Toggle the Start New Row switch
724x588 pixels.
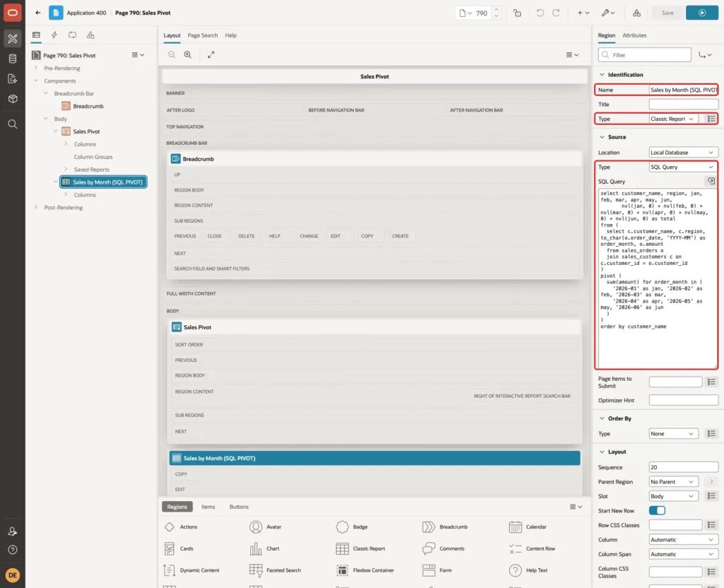(x=657, y=510)
